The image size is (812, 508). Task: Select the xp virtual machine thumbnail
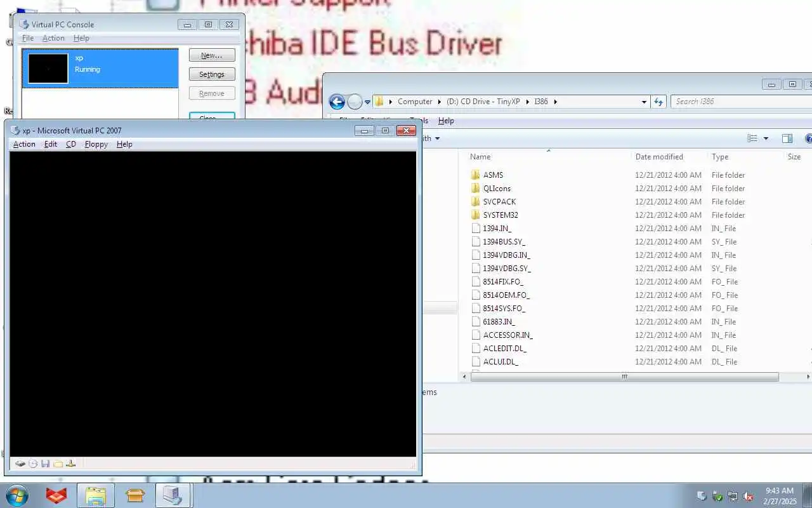click(48, 69)
